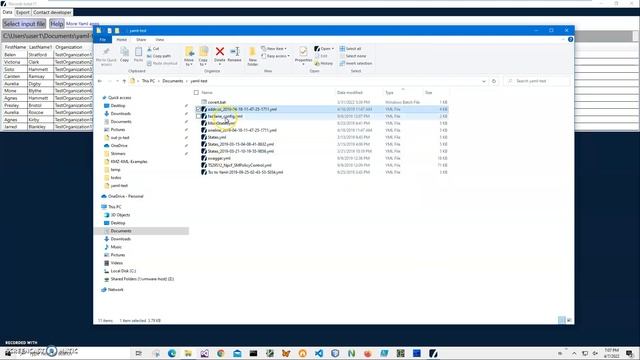Select OneDrive - Personal in sidebar
The width and height of the screenshot is (640, 360).
[125, 196]
